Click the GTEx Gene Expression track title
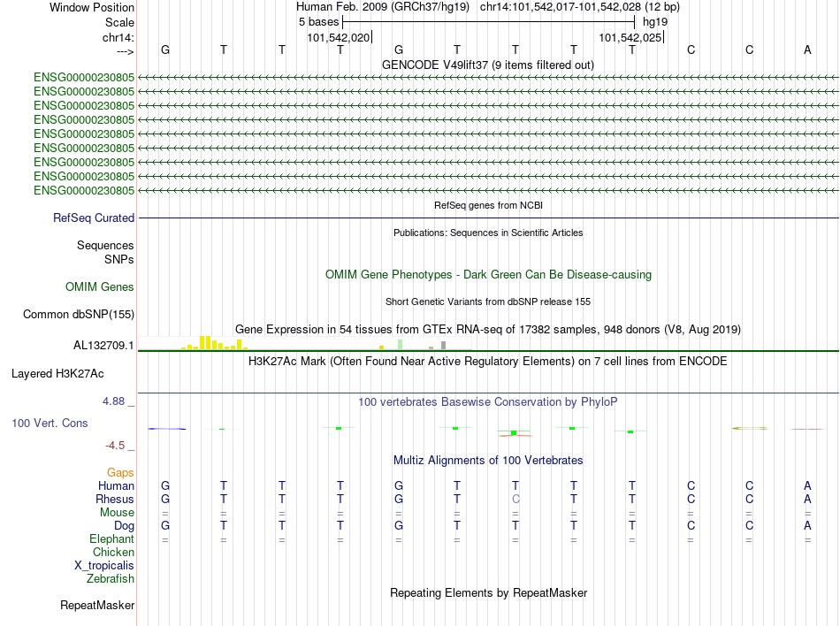 point(488,329)
